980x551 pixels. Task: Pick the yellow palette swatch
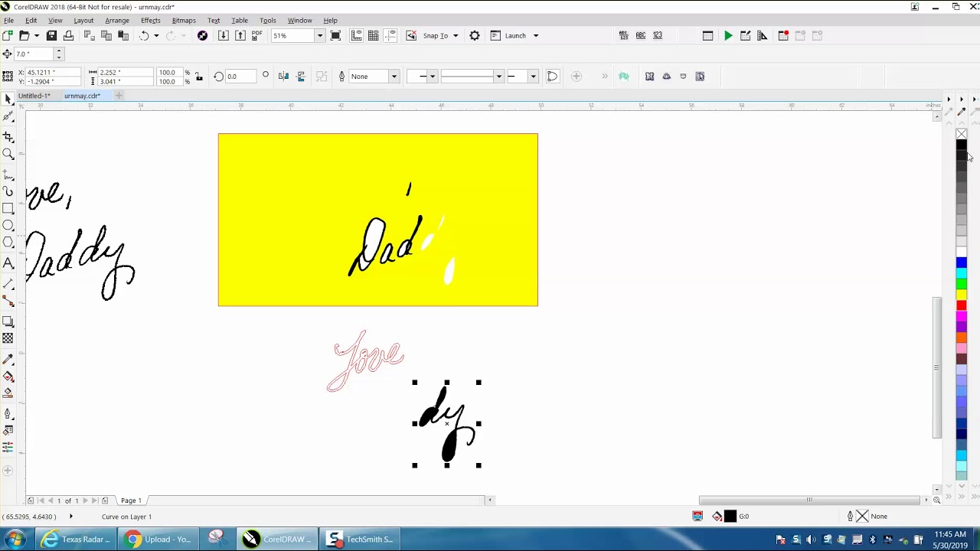click(x=962, y=295)
